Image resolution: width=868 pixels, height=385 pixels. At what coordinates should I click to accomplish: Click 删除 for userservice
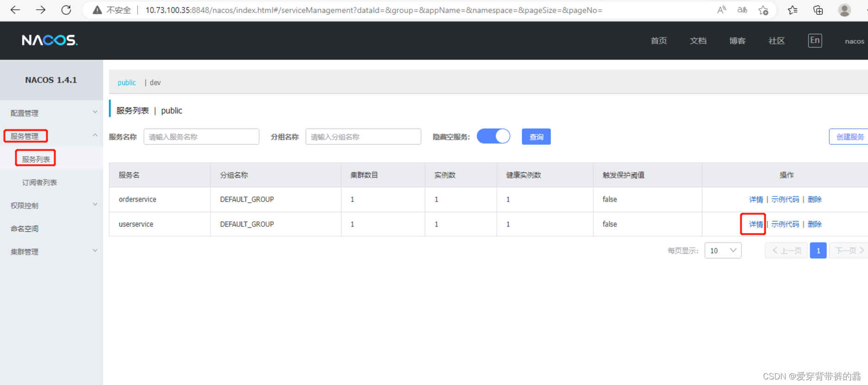[x=815, y=224]
